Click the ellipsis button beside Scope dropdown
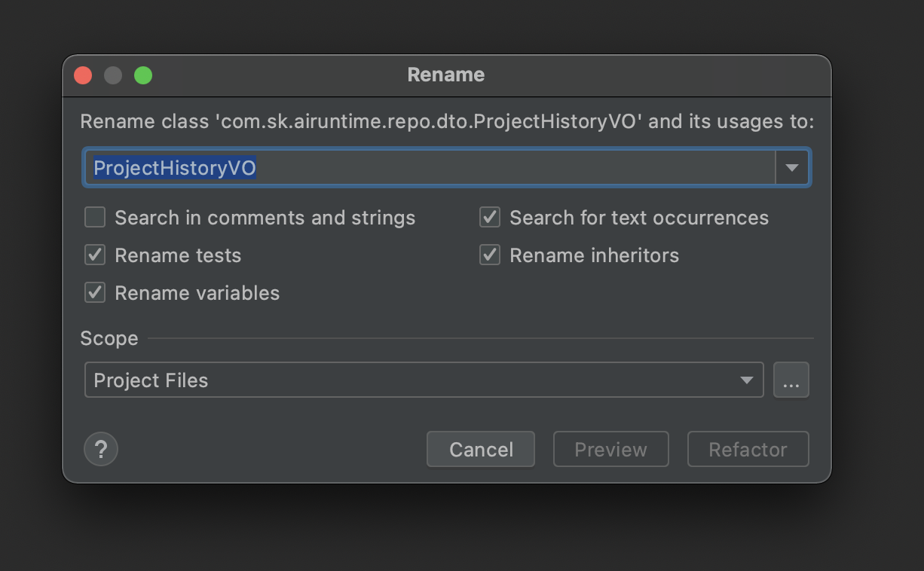Screen dimensions: 924x571 (x=791, y=380)
